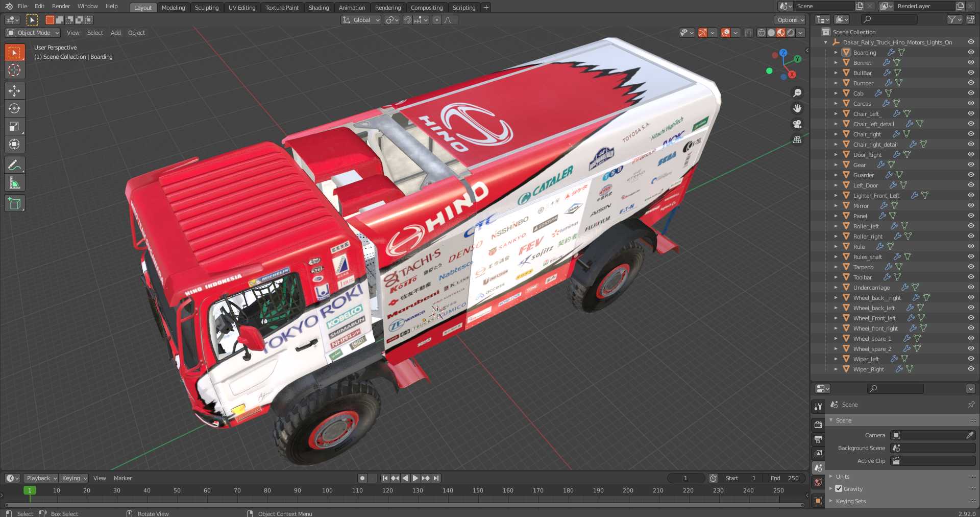Click the End frame 250 field
The image size is (980, 517).
(785, 478)
